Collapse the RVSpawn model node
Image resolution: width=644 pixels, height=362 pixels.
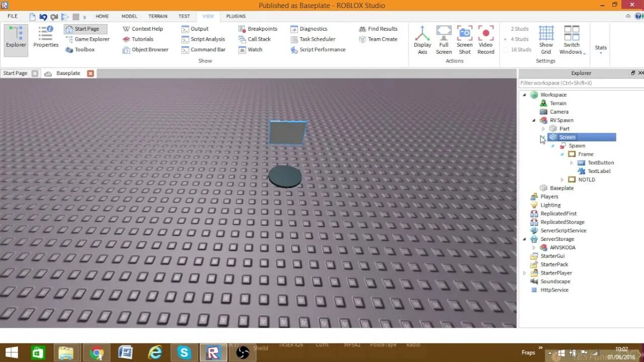534,121
